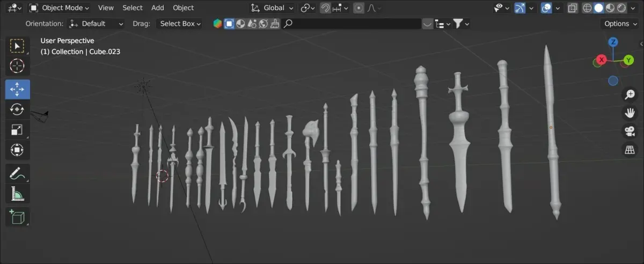
Task: Open the View menu
Action: click(x=106, y=8)
